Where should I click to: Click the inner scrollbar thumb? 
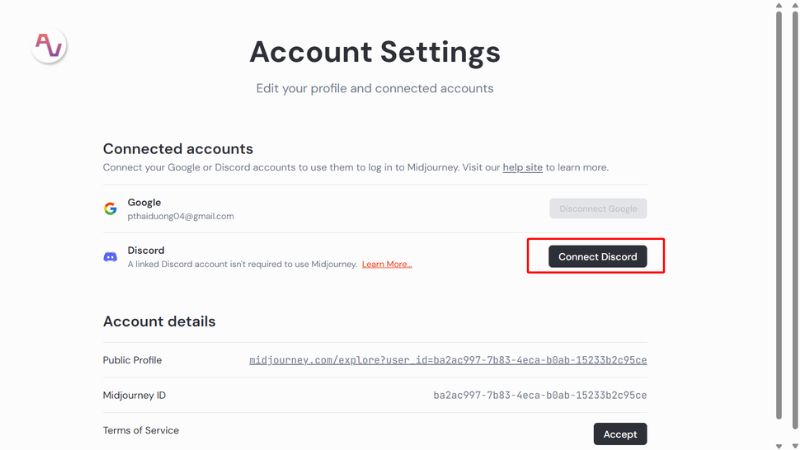point(779,214)
